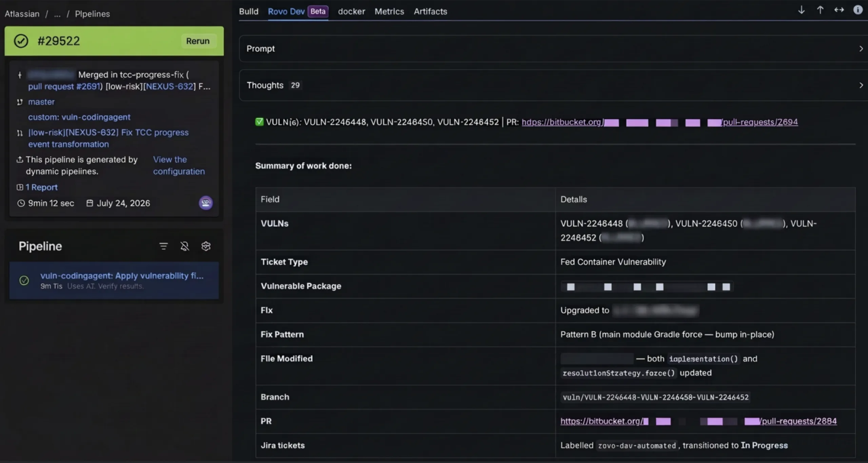Expand the Prompt section chevron
The image size is (868, 463).
(x=861, y=49)
